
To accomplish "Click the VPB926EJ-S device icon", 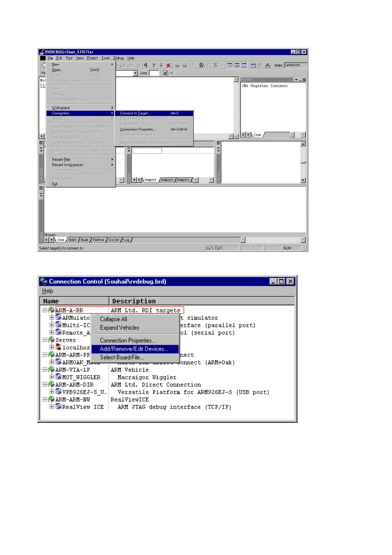I will (x=58, y=392).
